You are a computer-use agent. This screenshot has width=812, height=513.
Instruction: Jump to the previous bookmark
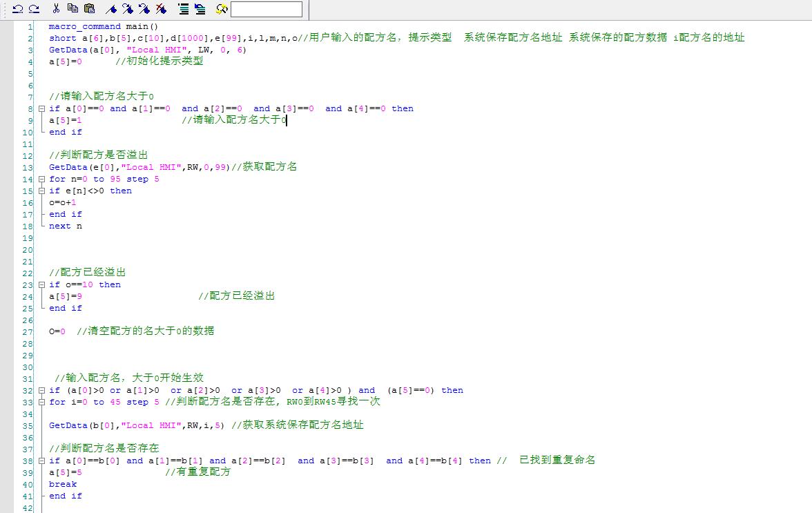coord(144,9)
